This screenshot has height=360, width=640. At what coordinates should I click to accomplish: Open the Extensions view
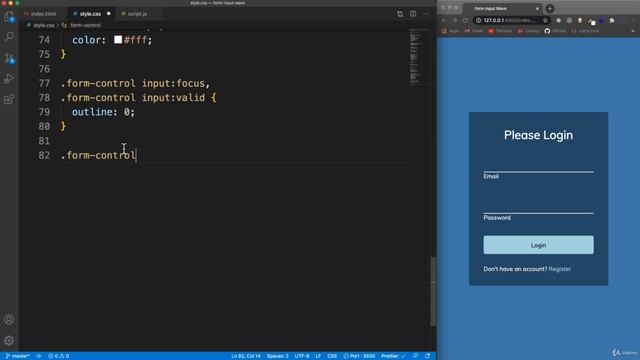pos(9,99)
